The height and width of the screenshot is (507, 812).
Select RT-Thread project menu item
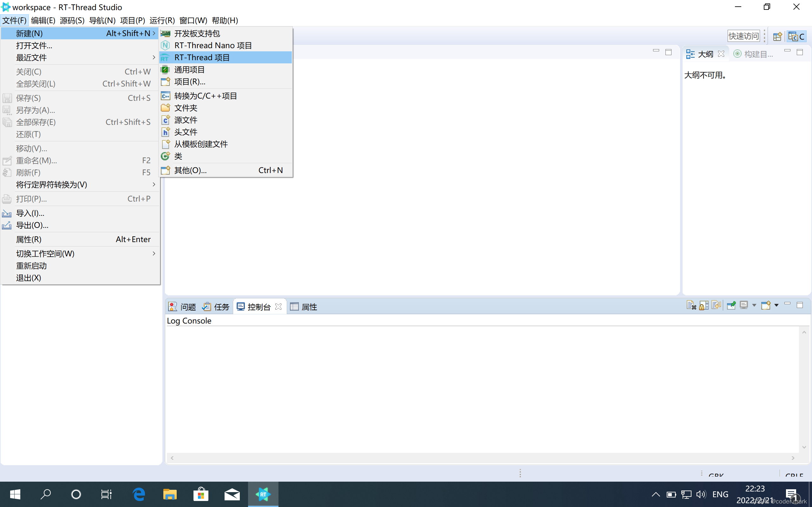[202, 57]
